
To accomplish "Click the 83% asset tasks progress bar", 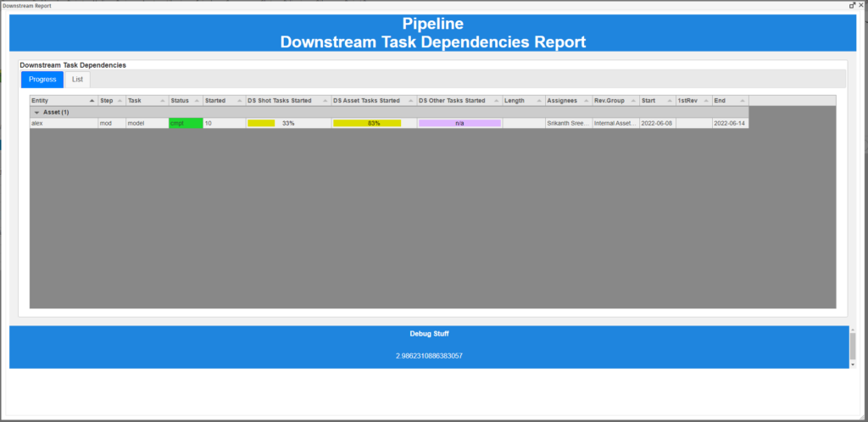I will pos(373,123).
